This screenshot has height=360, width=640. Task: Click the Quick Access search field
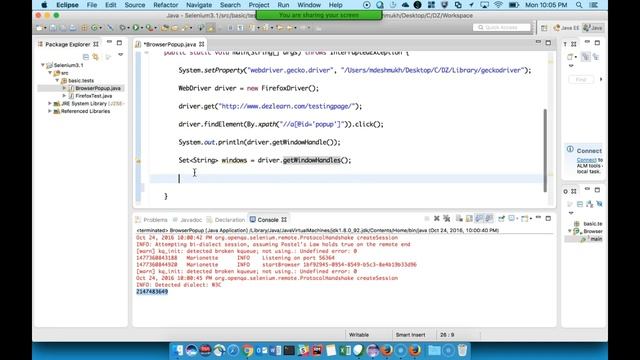(502, 27)
